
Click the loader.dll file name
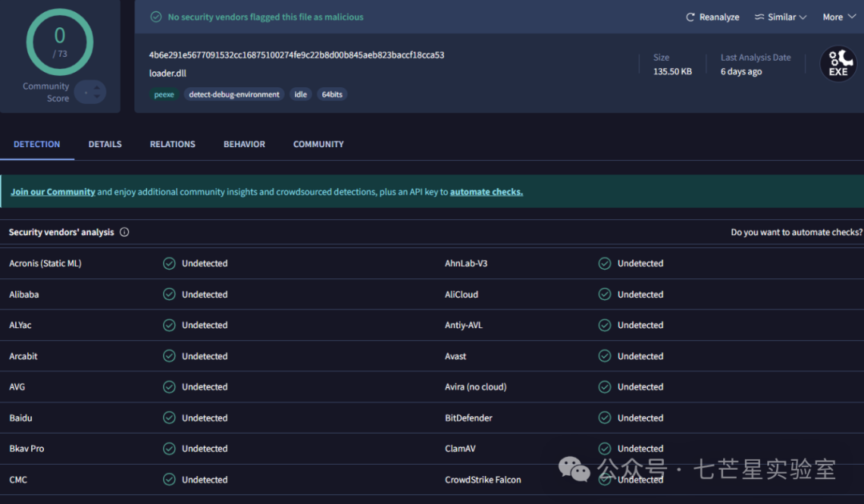point(167,73)
